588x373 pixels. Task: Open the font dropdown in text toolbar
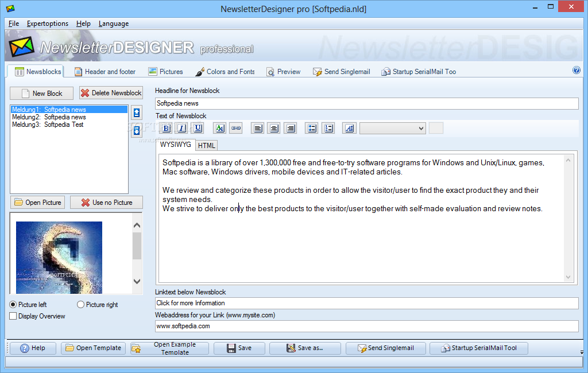[393, 129]
